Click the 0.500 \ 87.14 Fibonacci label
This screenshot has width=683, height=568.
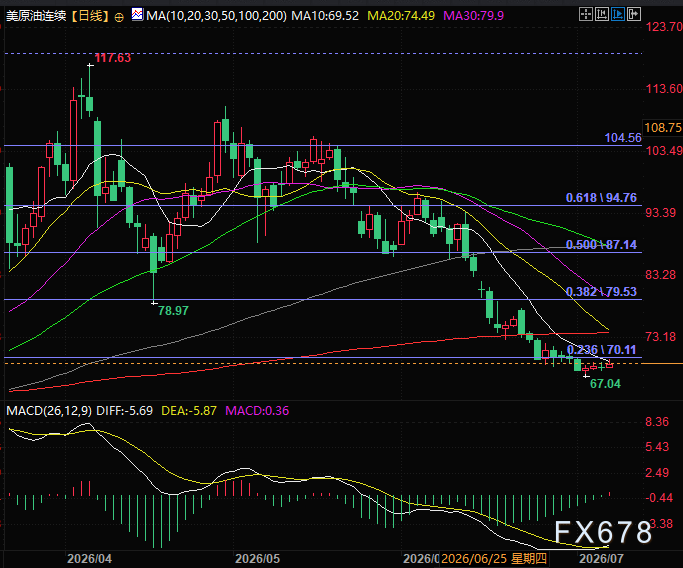pos(601,245)
